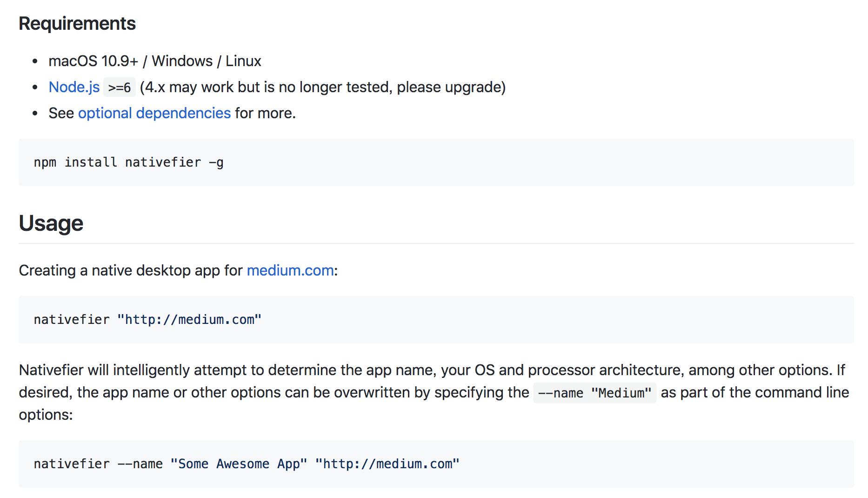
Task: Click the inline --name "Medium" code
Action: coord(594,393)
